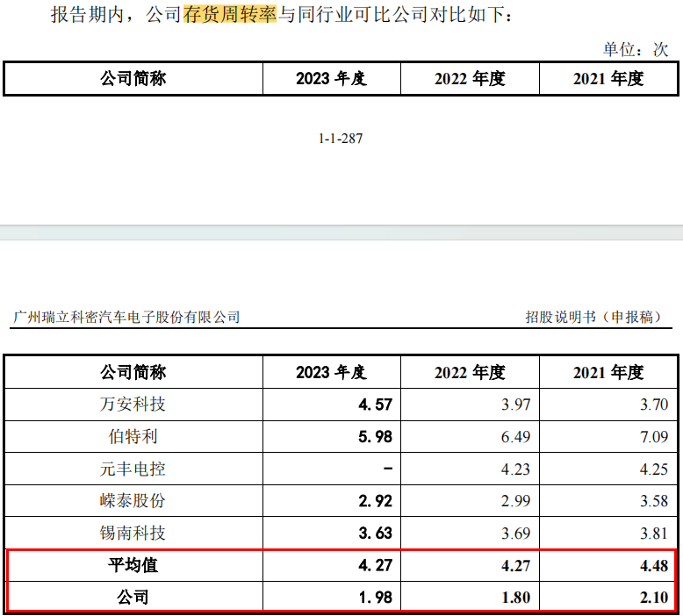Click 万安科技 2023 value 4.57

coord(376,405)
